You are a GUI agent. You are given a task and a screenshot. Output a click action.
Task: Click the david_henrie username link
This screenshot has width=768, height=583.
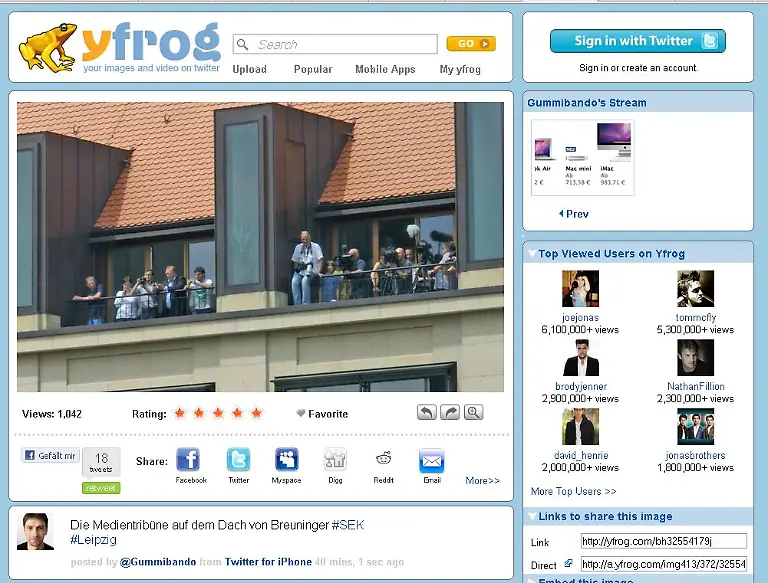pyautogui.click(x=581, y=456)
